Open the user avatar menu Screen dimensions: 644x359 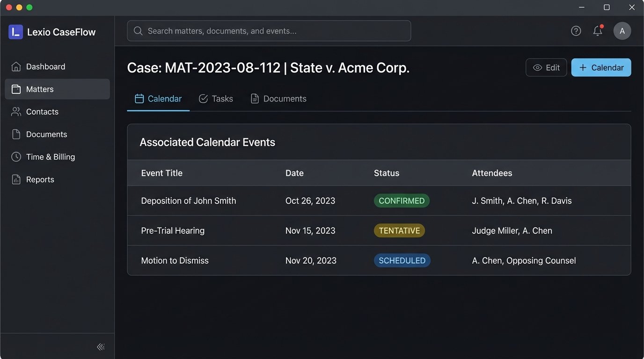point(622,30)
